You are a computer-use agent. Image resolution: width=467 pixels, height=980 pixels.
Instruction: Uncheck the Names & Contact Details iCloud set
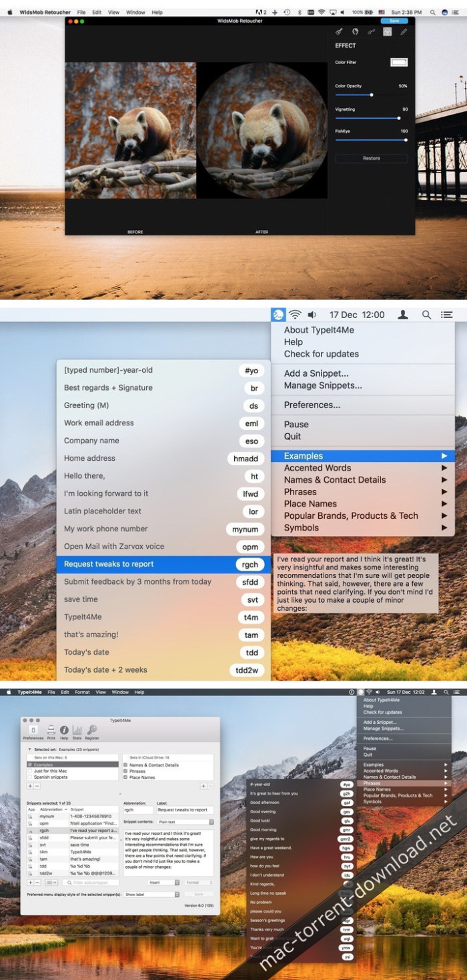[125, 765]
